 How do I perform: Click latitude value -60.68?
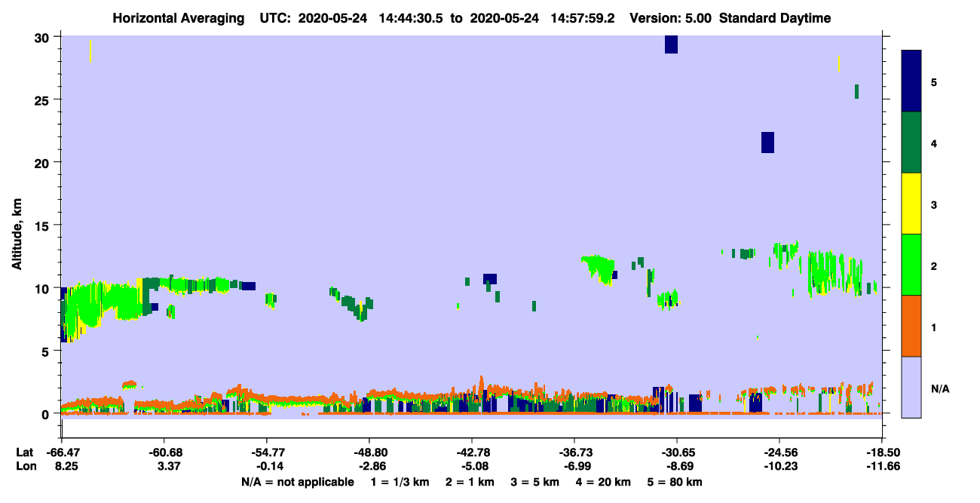(x=164, y=452)
